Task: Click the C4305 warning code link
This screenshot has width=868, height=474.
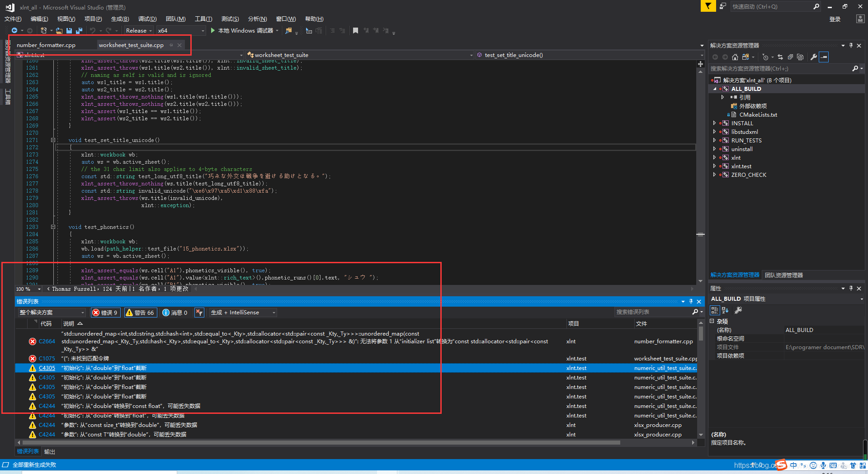Action: coord(47,368)
